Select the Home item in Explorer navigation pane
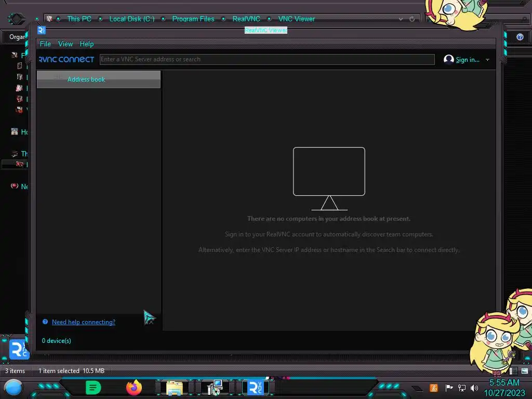 pos(19,131)
